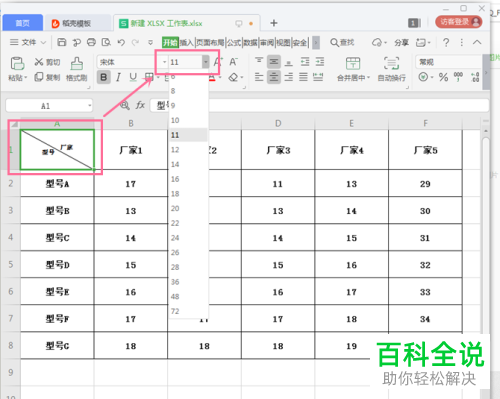Toggle top vertical alignment
The image size is (500, 399).
coord(259,61)
